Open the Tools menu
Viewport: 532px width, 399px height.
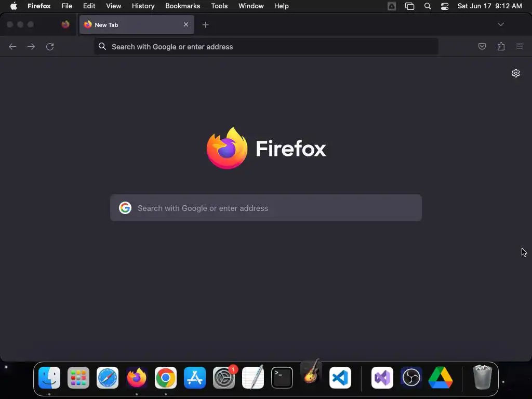(219, 6)
